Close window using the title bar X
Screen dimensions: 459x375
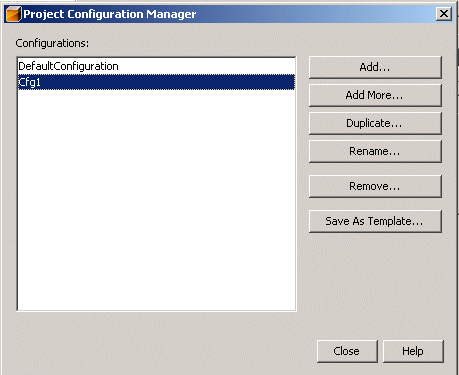[444, 14]
